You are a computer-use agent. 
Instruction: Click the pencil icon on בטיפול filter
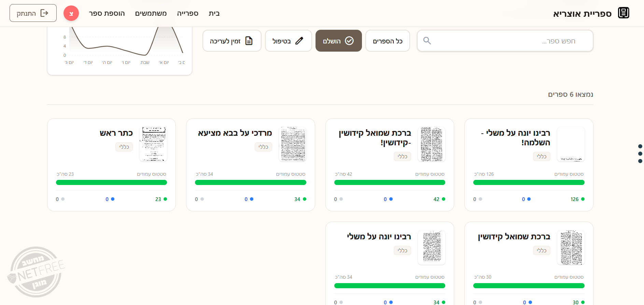coord(299,41)
